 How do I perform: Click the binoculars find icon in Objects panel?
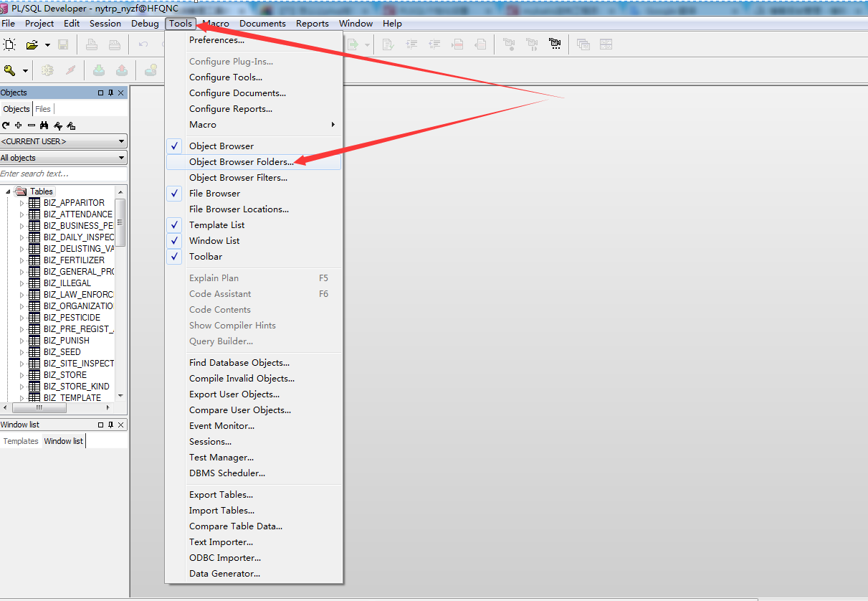click(x=44, y=126)
